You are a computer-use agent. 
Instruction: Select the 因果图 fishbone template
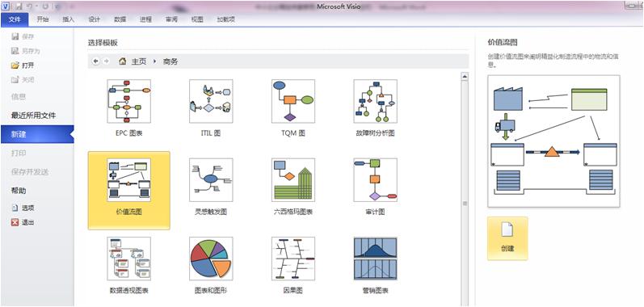[293, 259]
